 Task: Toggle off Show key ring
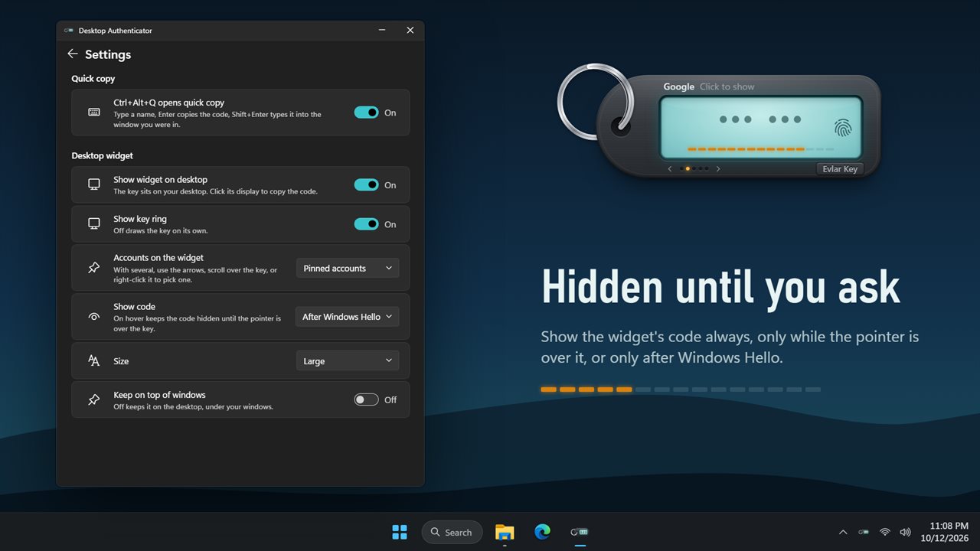(367, 224)
